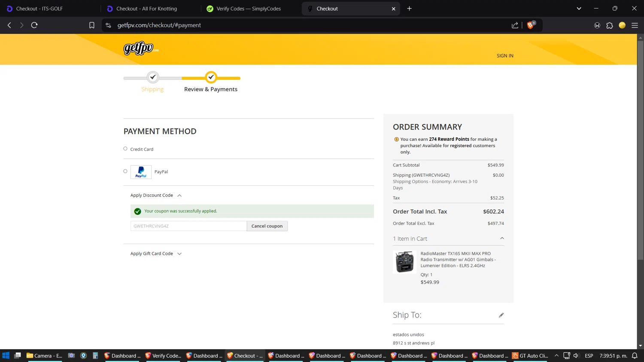The height and width of the screenshot is (362, 644).
Task: Open the Camera folder in taskbar
Action: coord(44,356)
